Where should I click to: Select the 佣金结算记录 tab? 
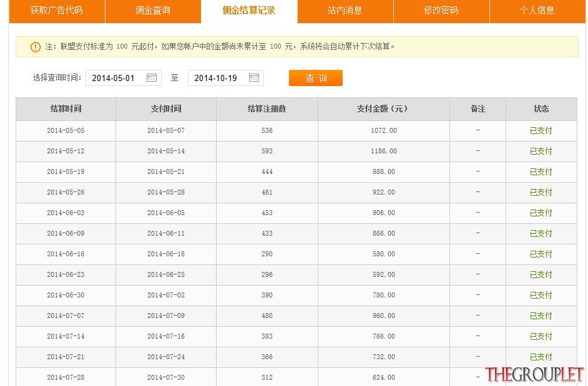click(x=249, y=11)
